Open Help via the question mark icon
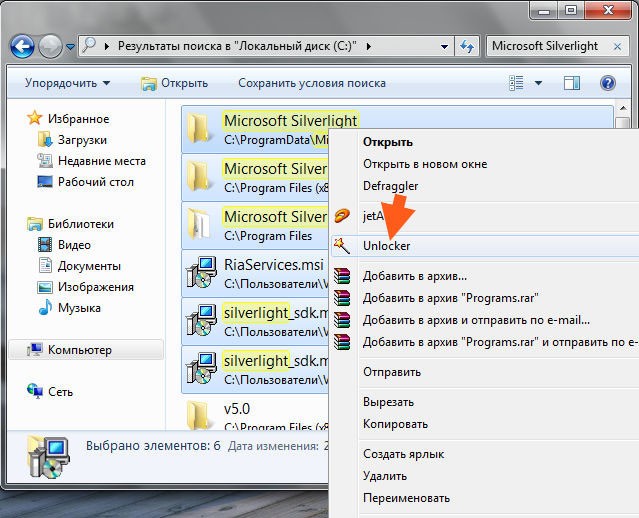639x518 pixels. (607, 83)
